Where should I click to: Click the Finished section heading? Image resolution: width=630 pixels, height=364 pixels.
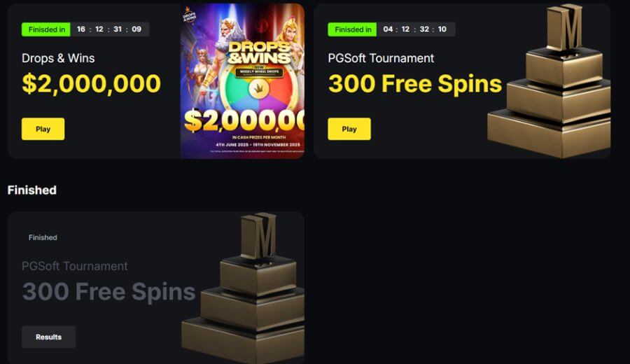[x=32, y=190]
